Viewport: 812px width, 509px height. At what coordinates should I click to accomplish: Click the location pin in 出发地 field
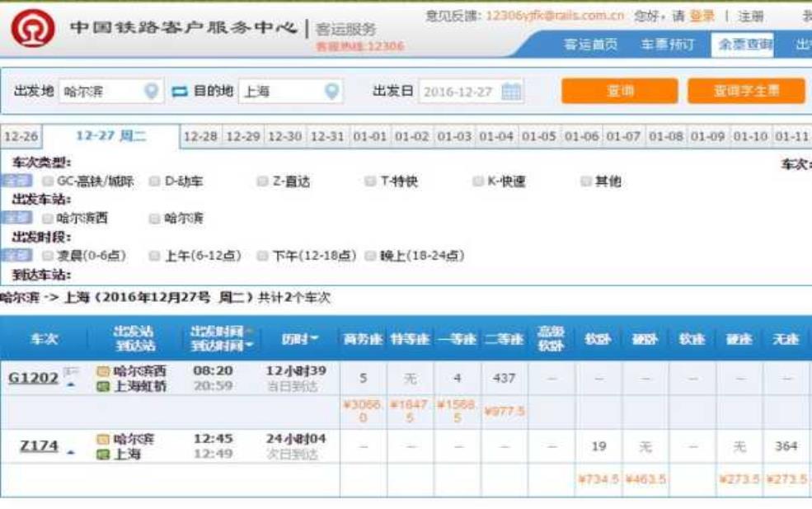pyautogui.click(x=152, y=92)
